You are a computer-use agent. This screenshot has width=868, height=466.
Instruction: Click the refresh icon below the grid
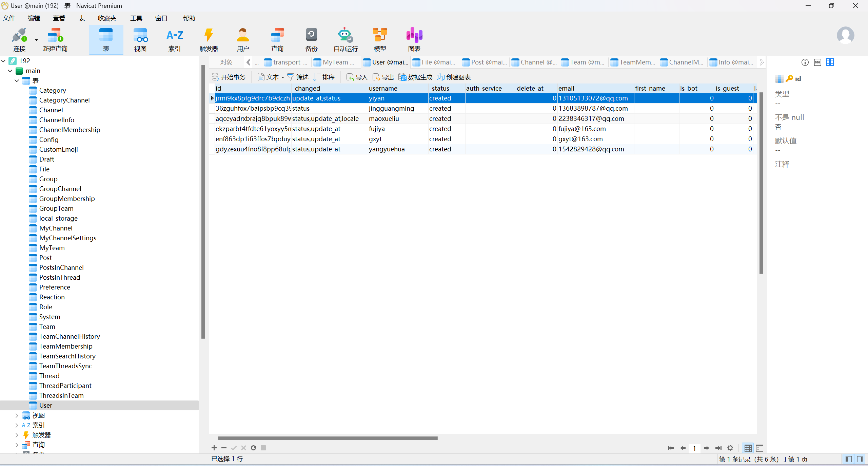click(253, 448)
